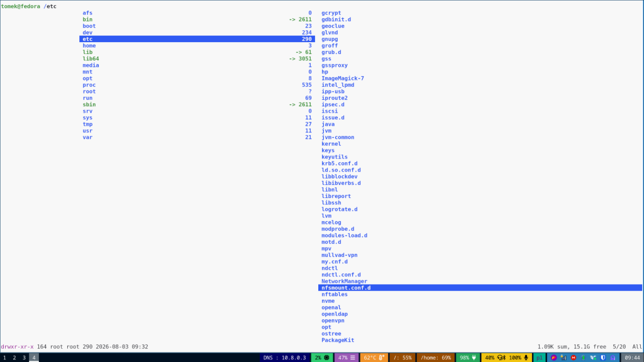The image size is (644, 362).
Task: Open the jvm-common folder
Action: click(338, 138)
